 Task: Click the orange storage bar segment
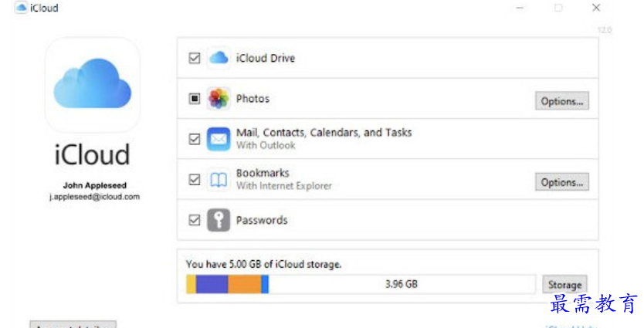point(245,284)
